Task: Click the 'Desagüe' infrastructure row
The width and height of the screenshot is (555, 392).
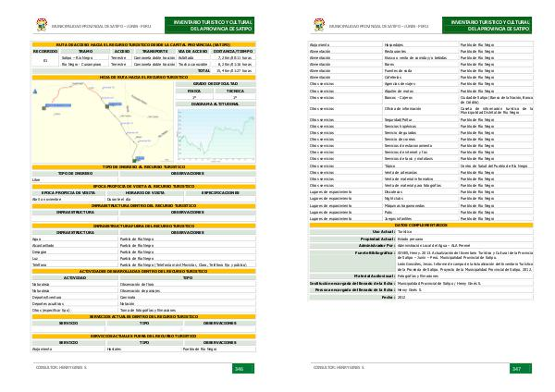Action: click(x=143, y=251)
